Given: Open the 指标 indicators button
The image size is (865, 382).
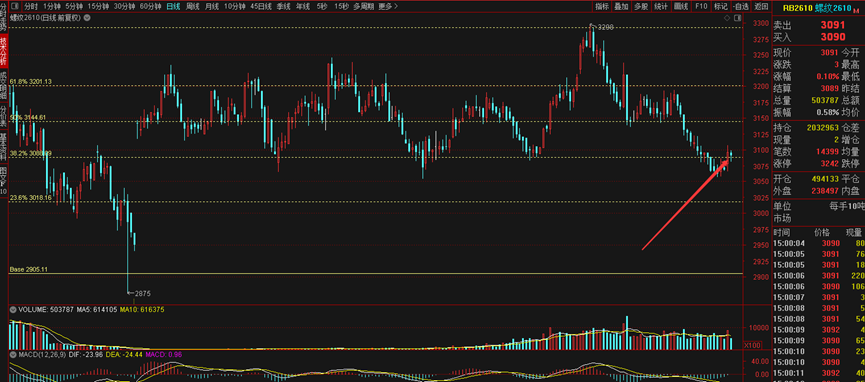Looking at the screenshot, I should [602, 7].
